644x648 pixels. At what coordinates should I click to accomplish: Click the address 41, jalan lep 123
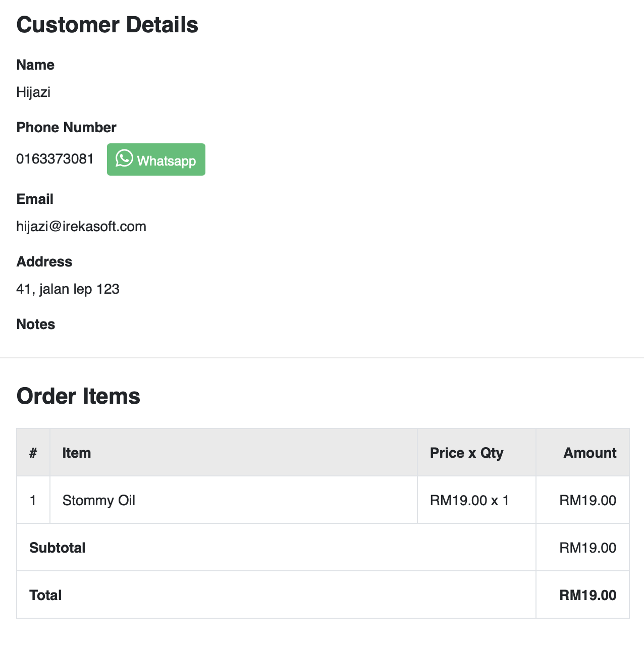click(x=68, y=289)
